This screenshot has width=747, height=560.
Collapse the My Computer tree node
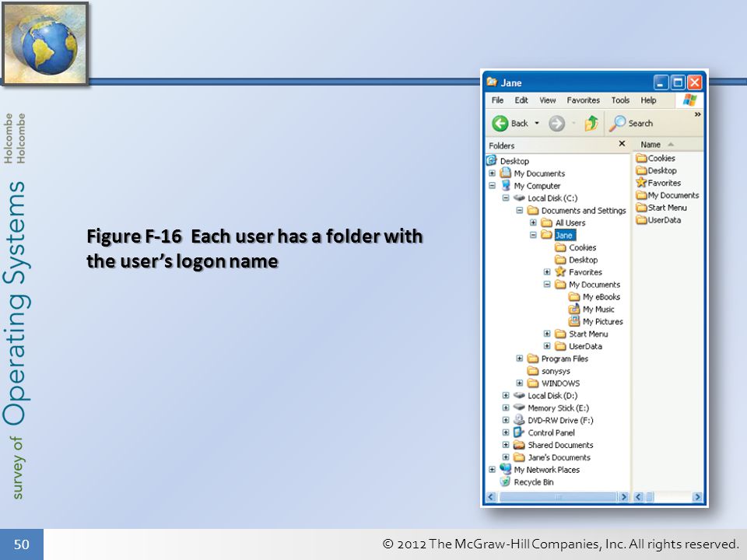click(x=492, y=186)
